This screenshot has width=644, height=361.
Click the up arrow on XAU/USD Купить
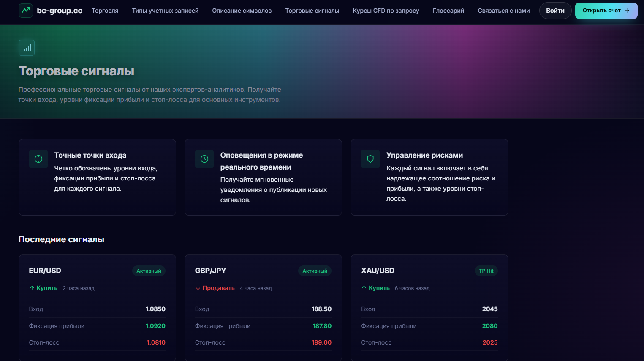[x=364, y=288]
